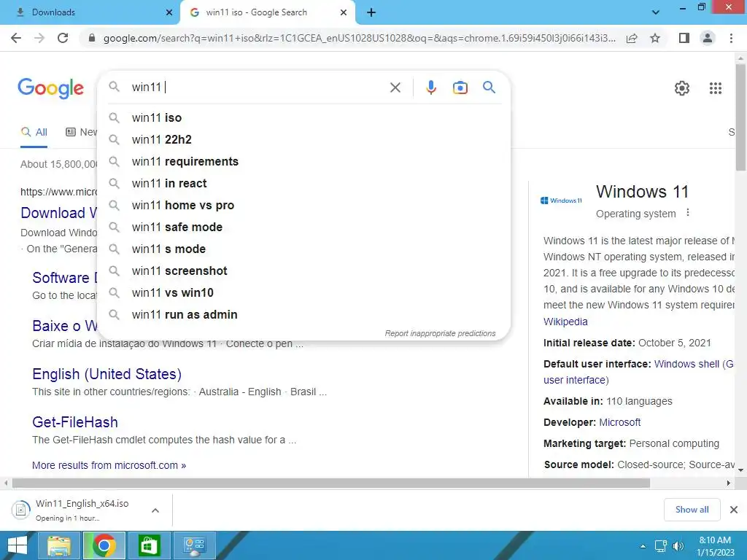This screenshot has width=747, height=560.
Task: Choose suggestion win11 run as admin
Action: [303, 315]
